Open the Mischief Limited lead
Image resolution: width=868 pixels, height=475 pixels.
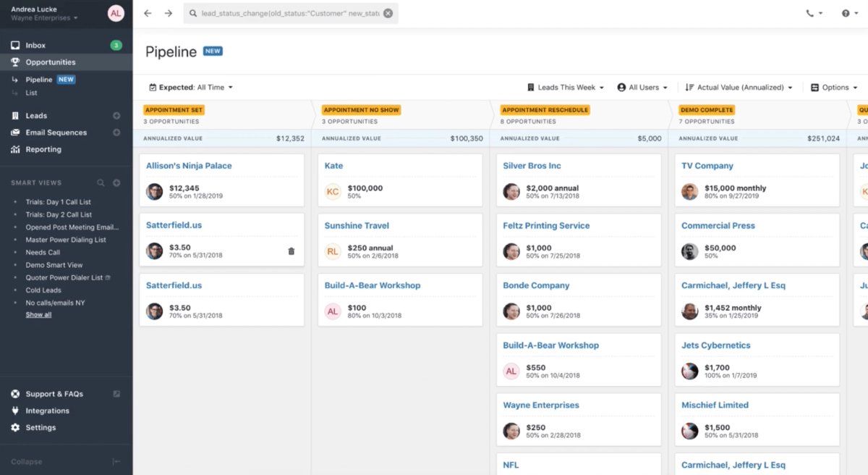[715, 405]
